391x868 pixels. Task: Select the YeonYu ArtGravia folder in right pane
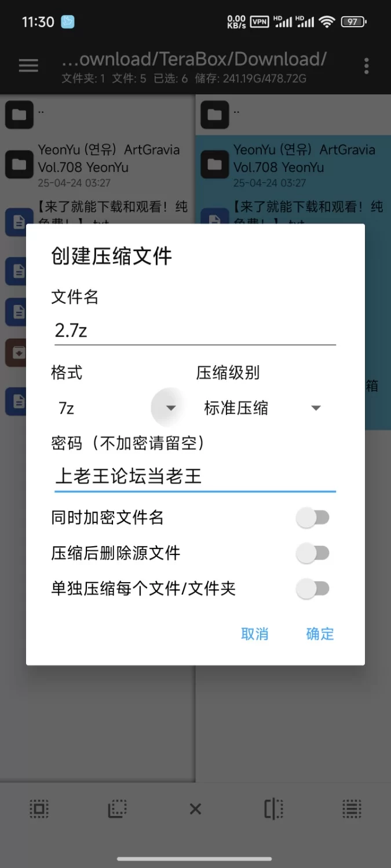[x=293, y=165]
